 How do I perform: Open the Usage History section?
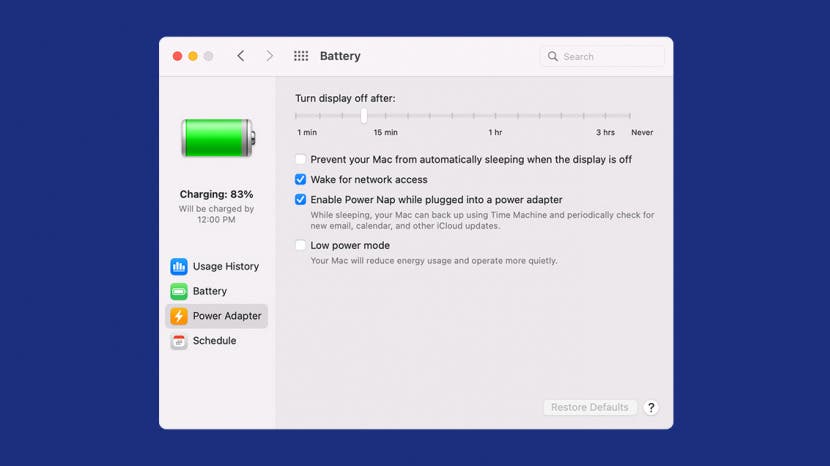click(216, 266)
